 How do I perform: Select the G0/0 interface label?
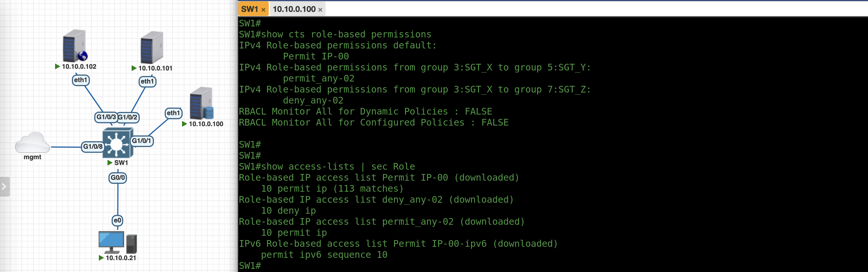[x=118, y=178]
